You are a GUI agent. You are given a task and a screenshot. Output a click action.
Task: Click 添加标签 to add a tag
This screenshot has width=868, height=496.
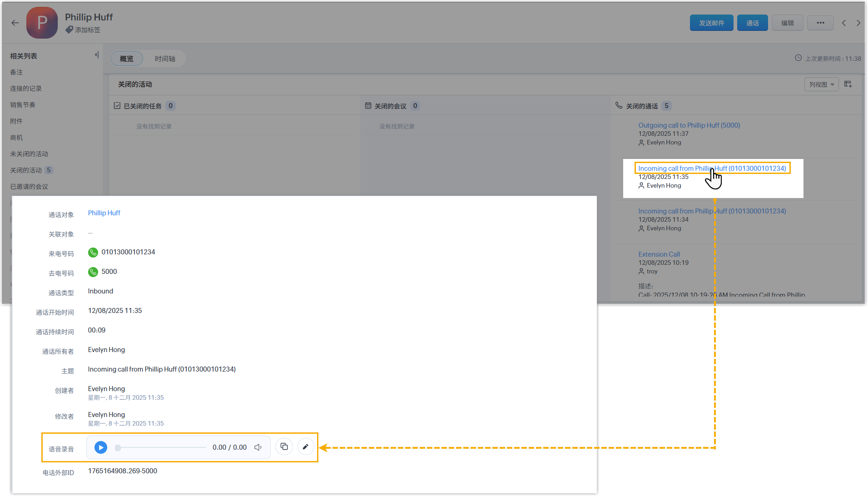pos(87,30)
